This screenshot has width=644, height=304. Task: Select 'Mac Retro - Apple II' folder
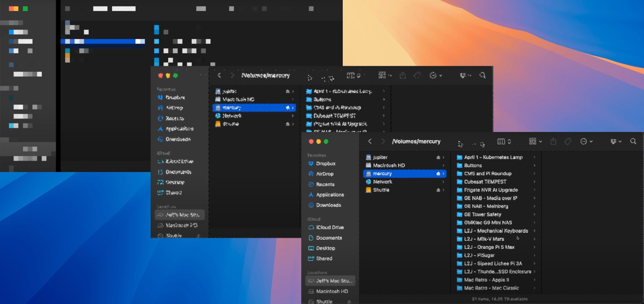[x=486, y=280]
